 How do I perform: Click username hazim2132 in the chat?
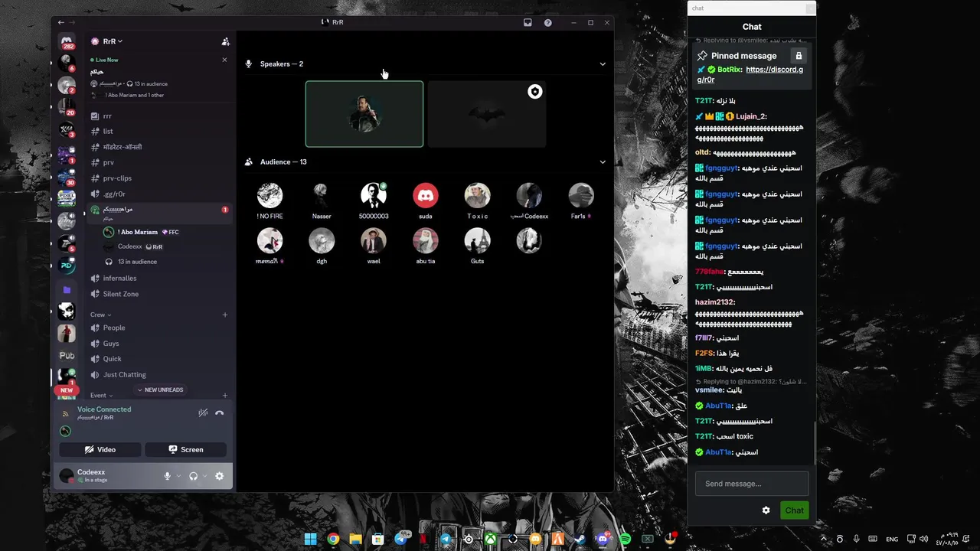714,302
